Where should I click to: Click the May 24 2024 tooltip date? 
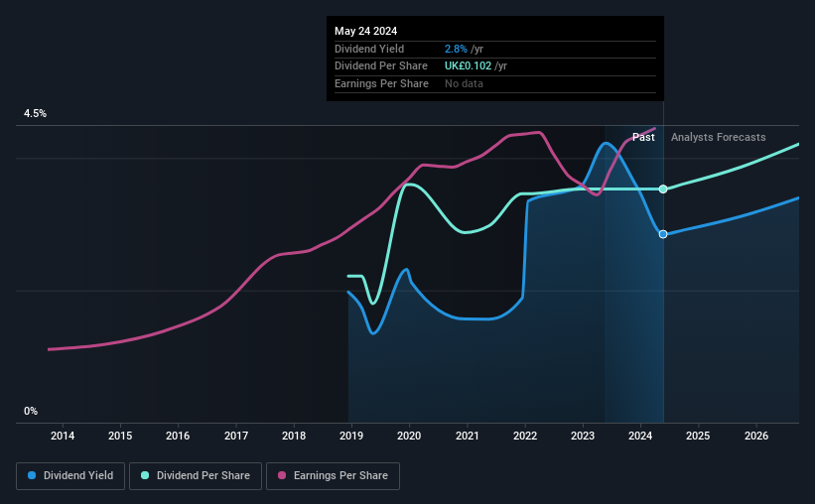coord(366,31)
